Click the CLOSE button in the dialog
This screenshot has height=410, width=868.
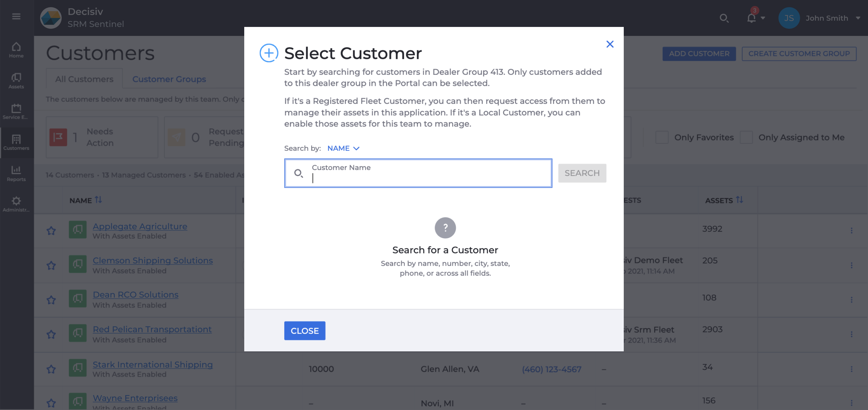coord(304,330)
